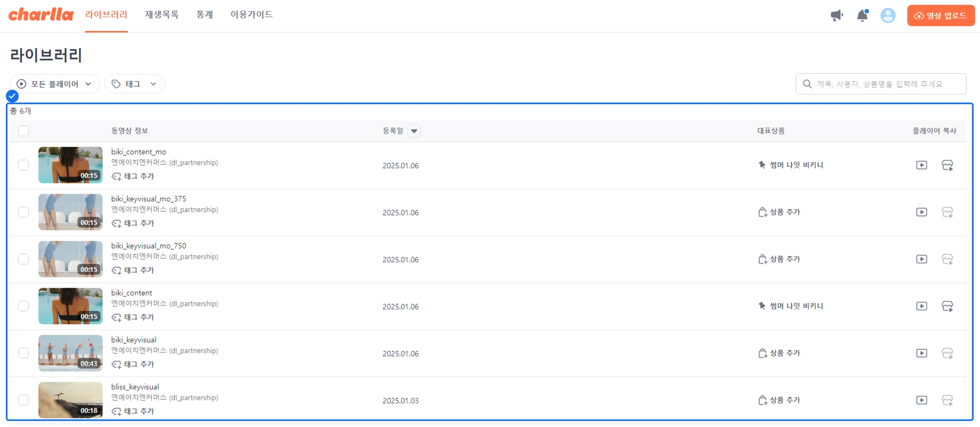This screenshot has height=427, width=980.
Task: Click the play icon for biki_keyvisual_mo_750
Action: (921, 259)
